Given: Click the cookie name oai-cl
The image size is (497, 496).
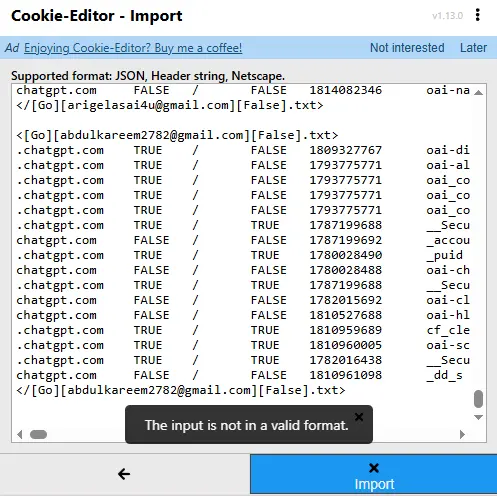Looking at the screenshot, I should point(448,300).
